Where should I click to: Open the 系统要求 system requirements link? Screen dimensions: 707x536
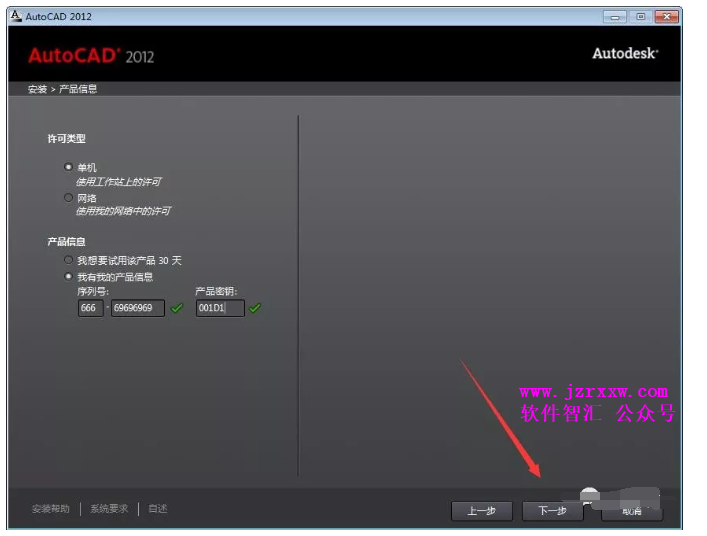(109, 509)
